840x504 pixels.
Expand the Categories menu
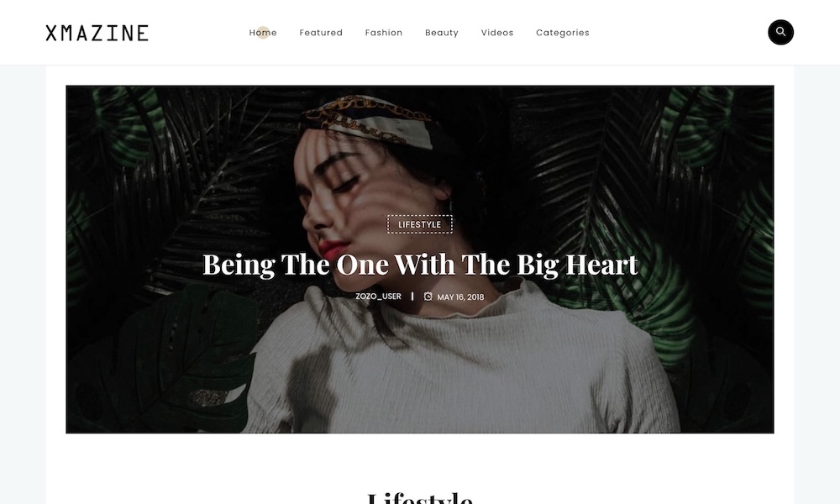(563, 33)
